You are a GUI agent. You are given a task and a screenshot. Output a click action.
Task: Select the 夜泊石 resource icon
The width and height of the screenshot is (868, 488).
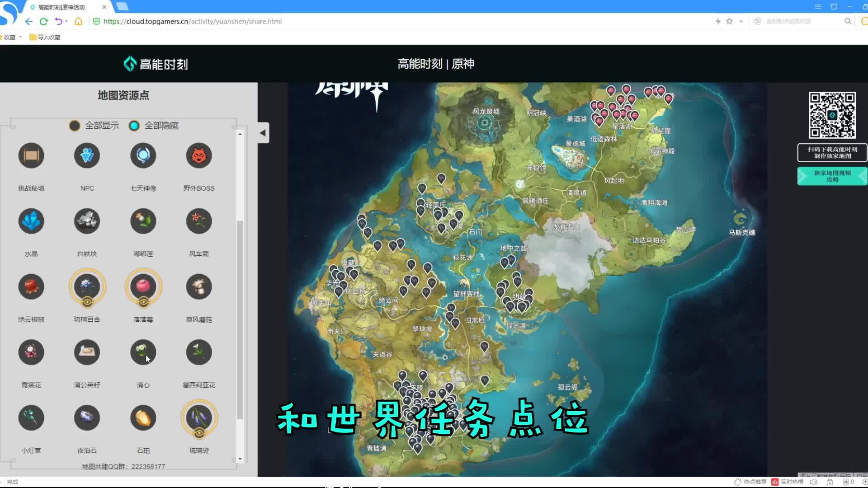86,418
